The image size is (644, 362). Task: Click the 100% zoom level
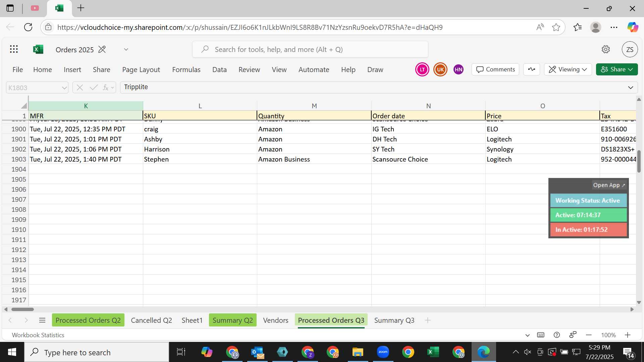pyautogui.click(x=608, y=335)
